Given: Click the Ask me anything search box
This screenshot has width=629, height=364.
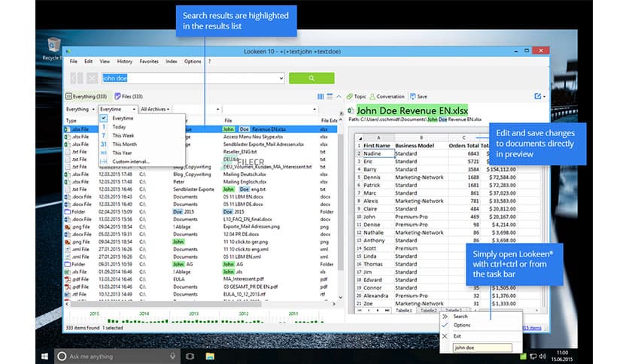Looking at the screenshot, I should point(116,356).
